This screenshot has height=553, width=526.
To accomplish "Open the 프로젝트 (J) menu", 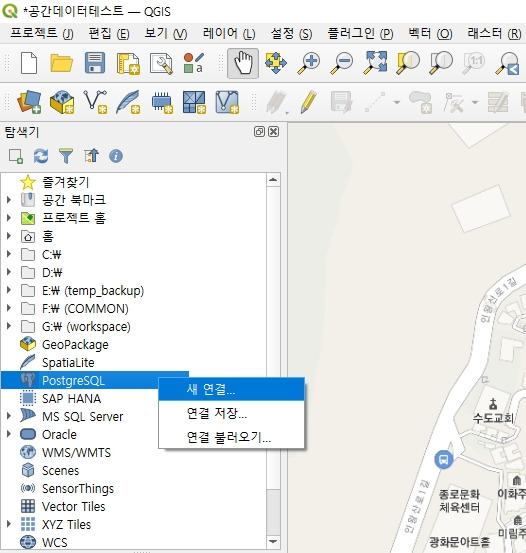I will [x=42, y=33].
